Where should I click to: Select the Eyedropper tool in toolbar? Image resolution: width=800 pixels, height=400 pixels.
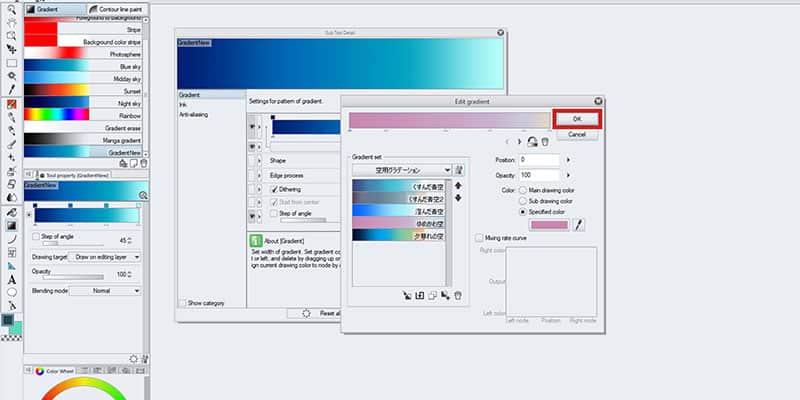pyautogui.click(x=11, y=89)
